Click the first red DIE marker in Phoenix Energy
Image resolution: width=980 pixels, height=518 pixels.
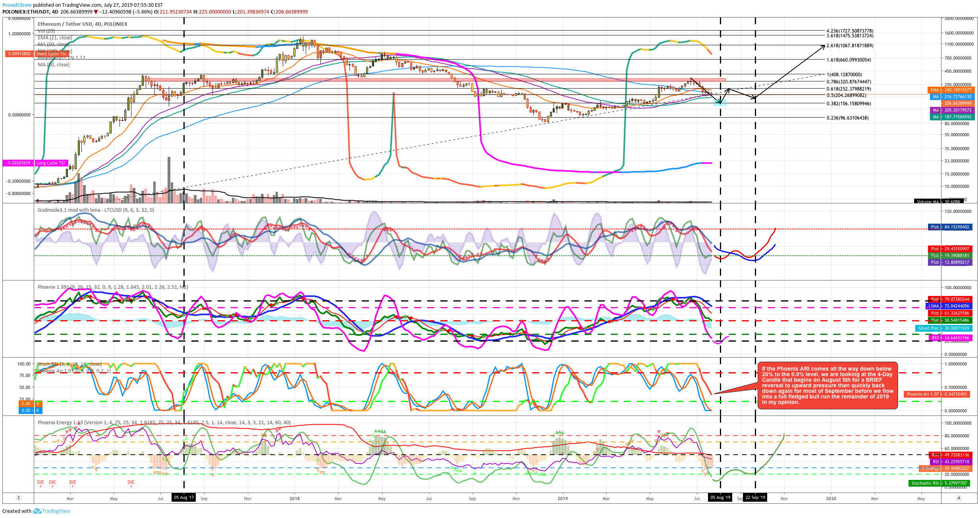tap(41, 483)
